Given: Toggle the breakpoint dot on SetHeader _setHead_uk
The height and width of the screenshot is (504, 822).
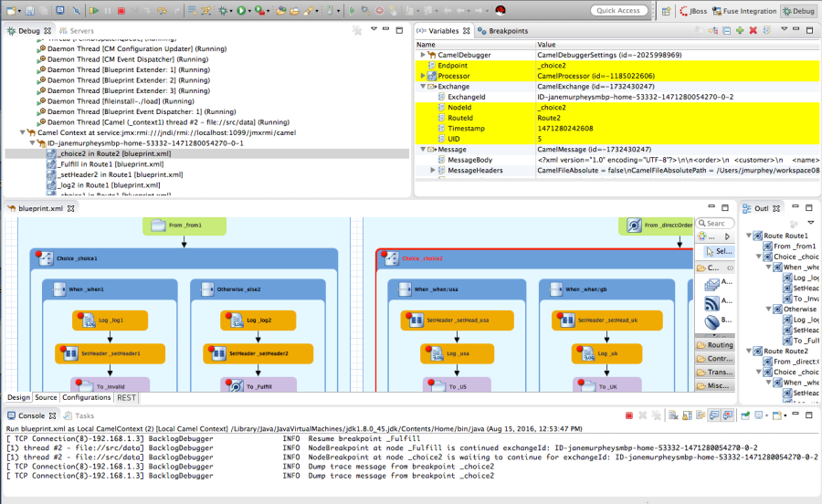Looking at the screenshot, I should [560, 316].
